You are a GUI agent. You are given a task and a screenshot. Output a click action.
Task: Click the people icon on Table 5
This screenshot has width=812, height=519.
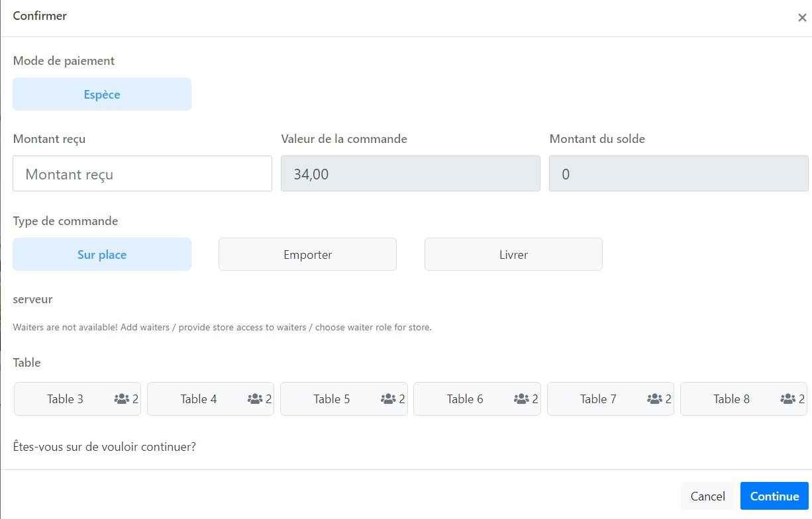tap(389, 399)
